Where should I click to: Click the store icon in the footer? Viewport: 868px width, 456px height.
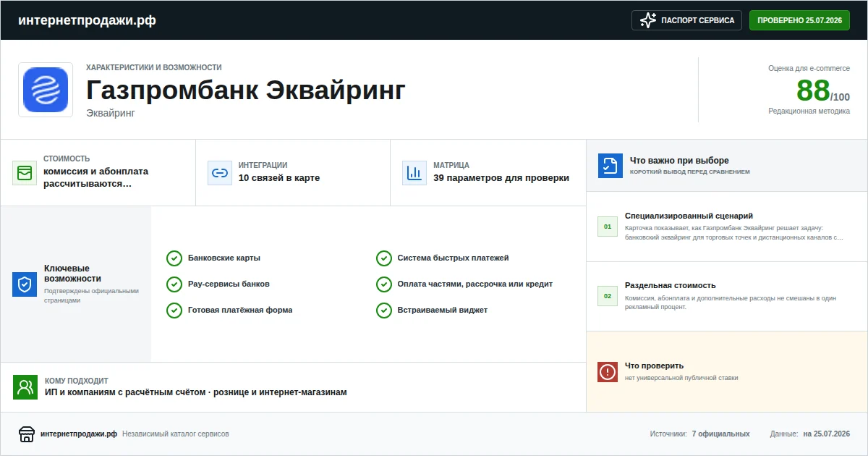tap(27, 434)
